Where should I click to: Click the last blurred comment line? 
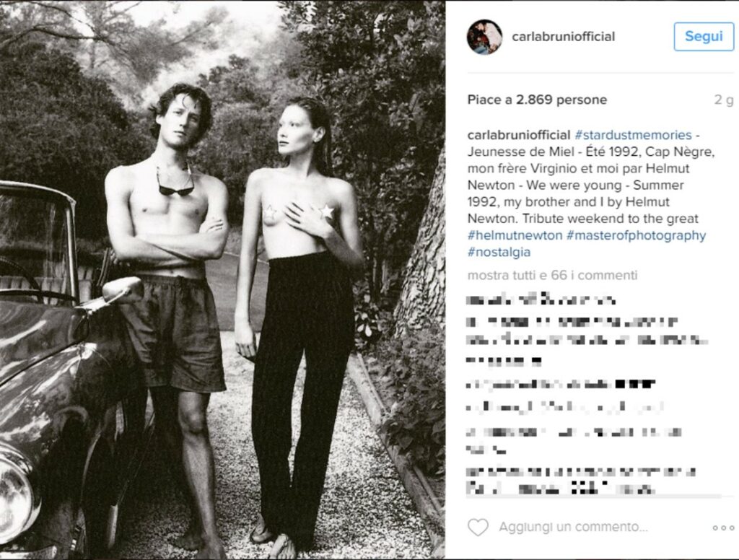560,490
